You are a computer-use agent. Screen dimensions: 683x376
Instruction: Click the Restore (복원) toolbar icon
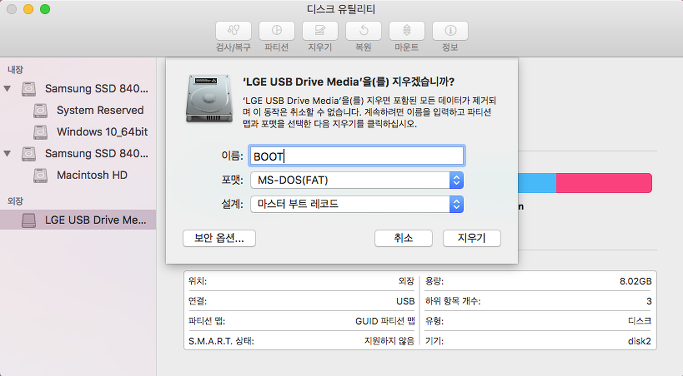pos(363,31)
